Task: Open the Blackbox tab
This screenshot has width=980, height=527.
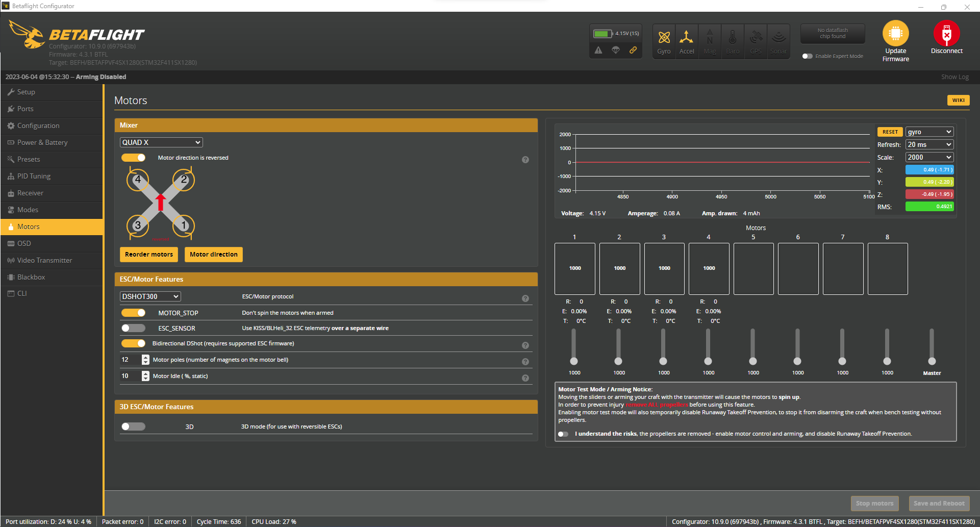Action: click(52, 277)
